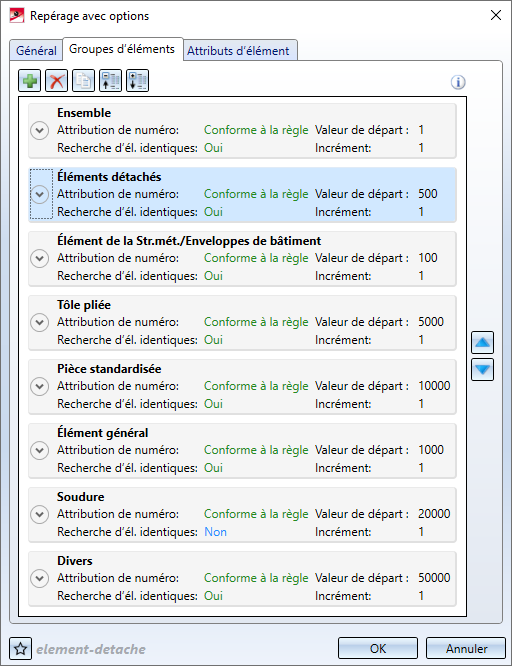Select the Divers group title
512x666 pixels.
pyautogui.click(x=75, y=561)
